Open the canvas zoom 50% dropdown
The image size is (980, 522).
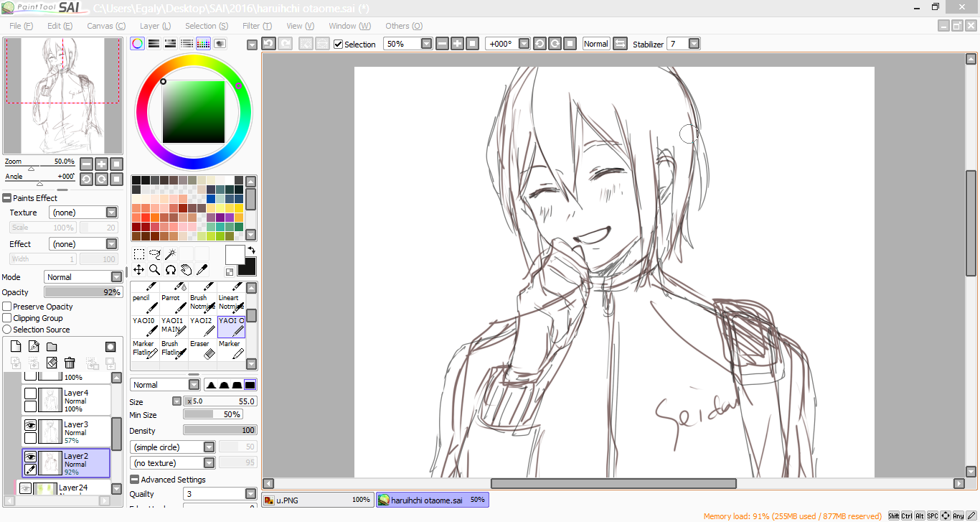[x=426, y=44]
